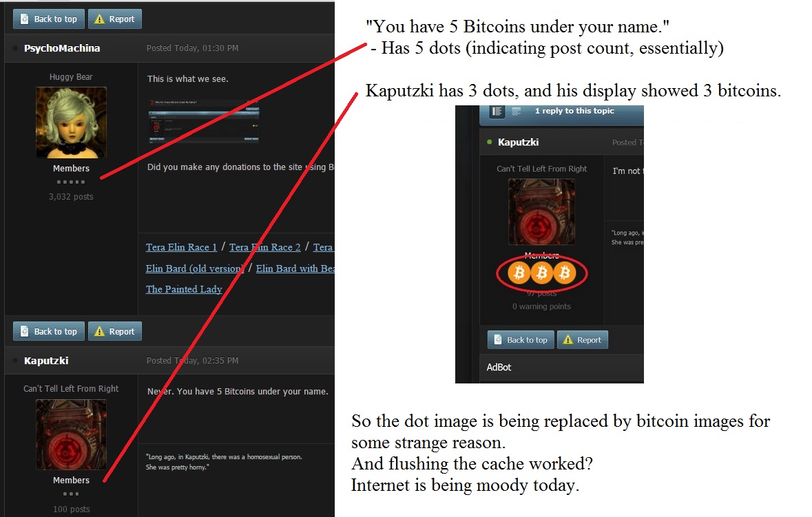This screenshot has height=517, width=812.
Task: Open PsychoMachina's profile name link
Action: (62, 48)
